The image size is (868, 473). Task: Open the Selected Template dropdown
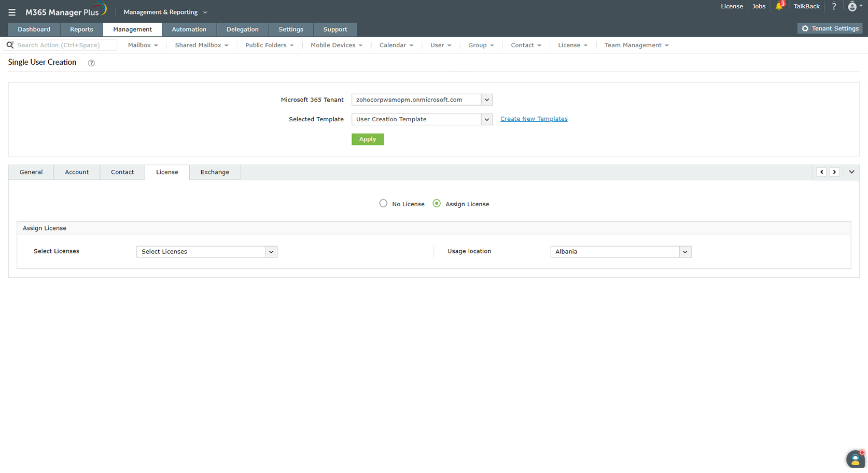[422, 119]
